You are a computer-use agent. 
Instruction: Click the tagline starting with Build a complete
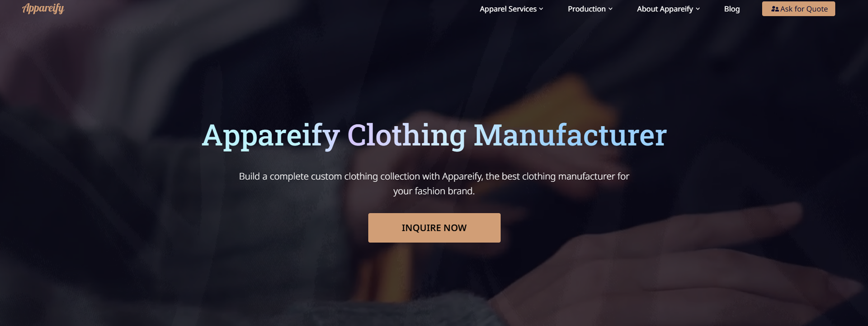point(434,183)
